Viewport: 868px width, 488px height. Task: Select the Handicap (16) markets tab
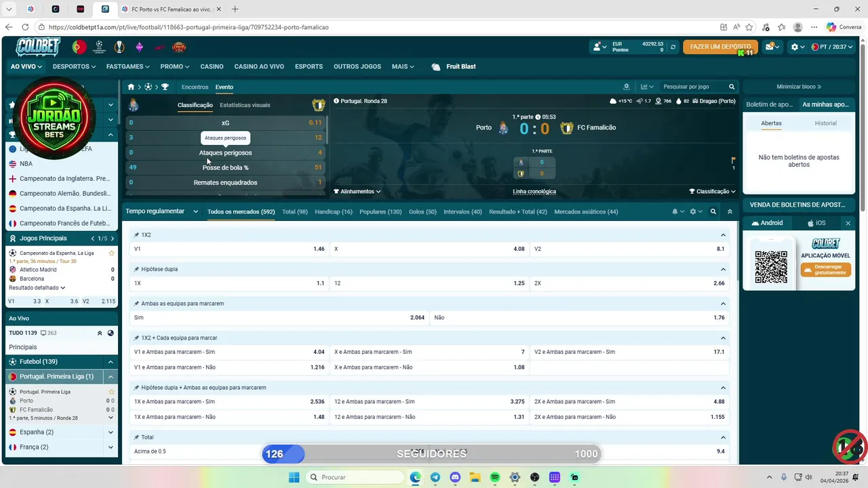coord(334,211)
